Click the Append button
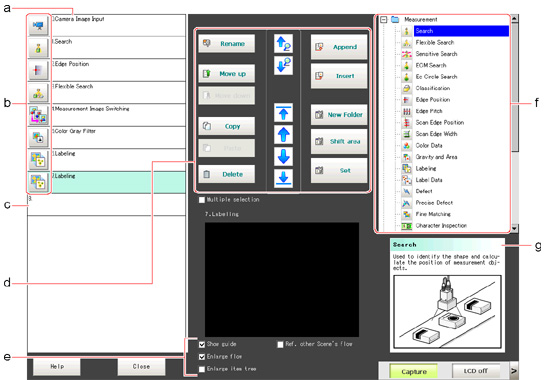 tap(339, 47)
